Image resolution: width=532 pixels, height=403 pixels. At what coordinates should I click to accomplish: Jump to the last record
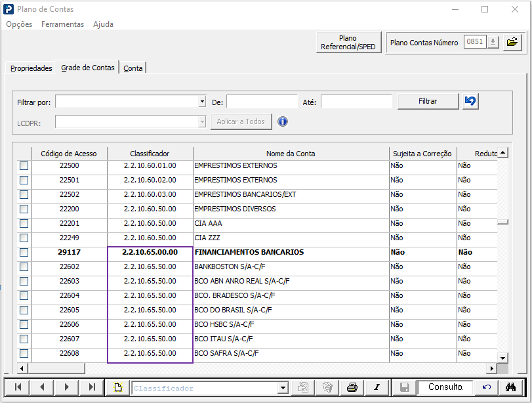click(91, 387)
